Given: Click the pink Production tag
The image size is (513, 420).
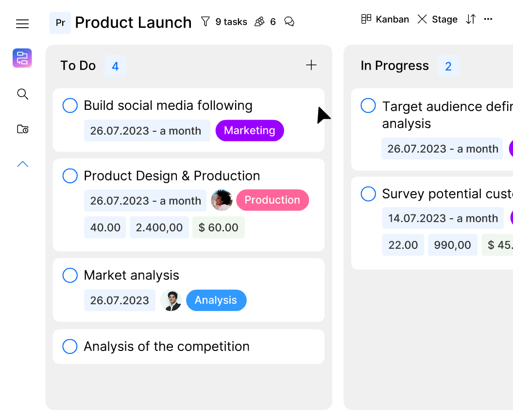Looking at the screenshot, I should click(x=272, y=200).
